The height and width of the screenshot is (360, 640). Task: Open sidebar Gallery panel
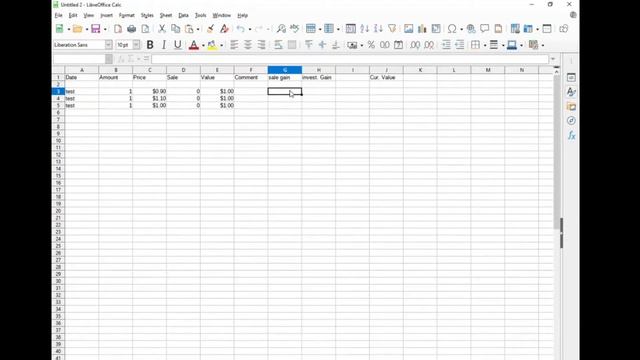[x=571, y=107]
